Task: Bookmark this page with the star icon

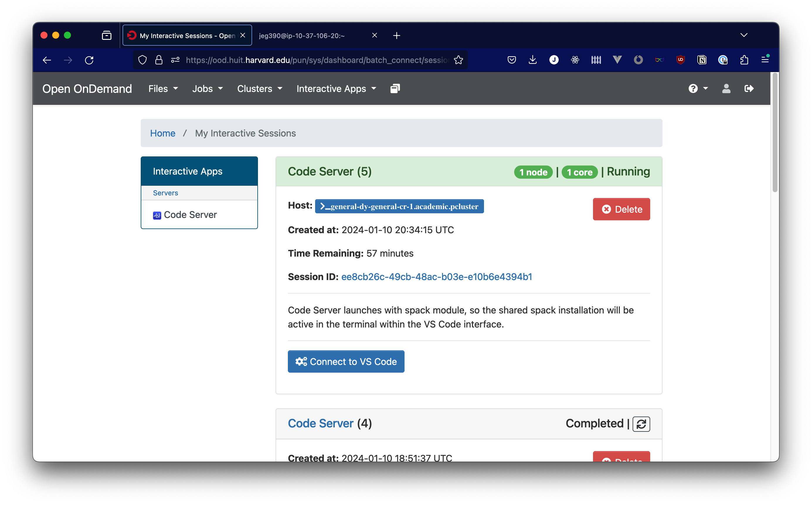Action: pyautogui.click(x=458, y=60)
